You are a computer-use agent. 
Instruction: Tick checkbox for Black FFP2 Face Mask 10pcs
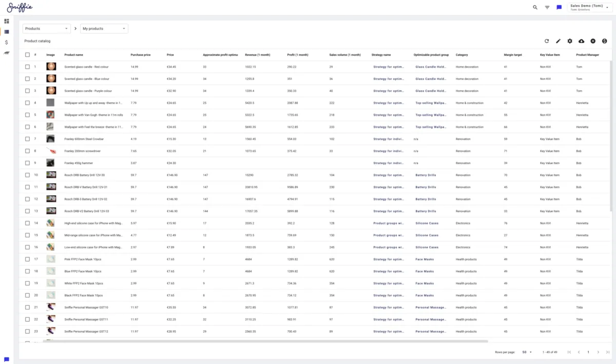click(27, 295)
